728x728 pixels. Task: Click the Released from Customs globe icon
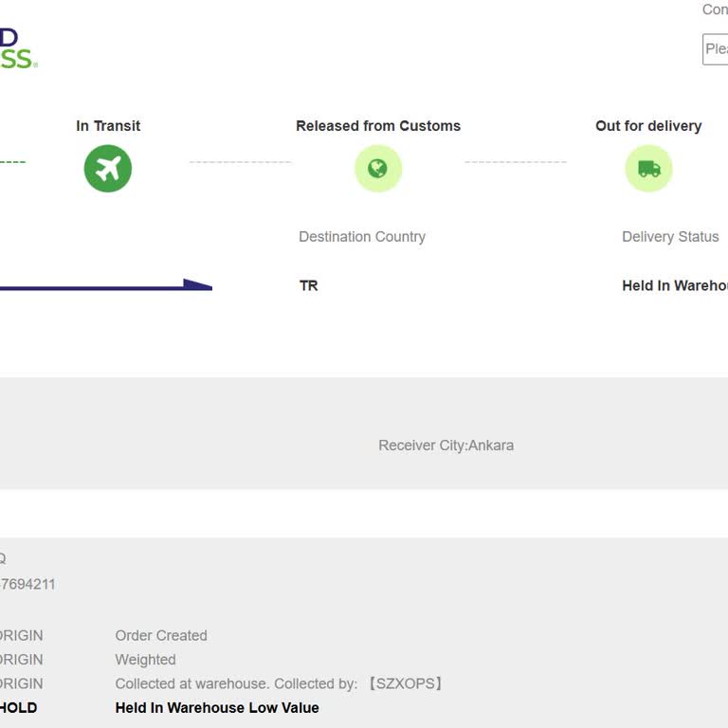(x=377, y=169)
